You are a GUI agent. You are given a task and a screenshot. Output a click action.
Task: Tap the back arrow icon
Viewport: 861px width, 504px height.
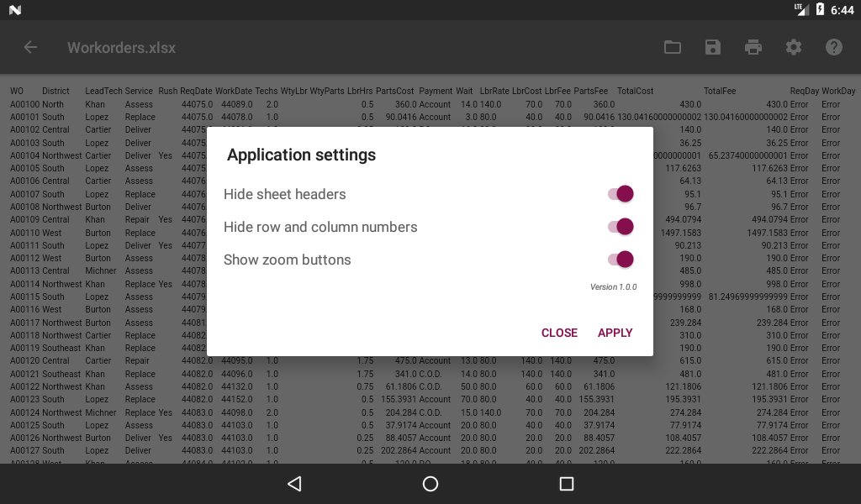pyautogui.click(x=30, y=48)
